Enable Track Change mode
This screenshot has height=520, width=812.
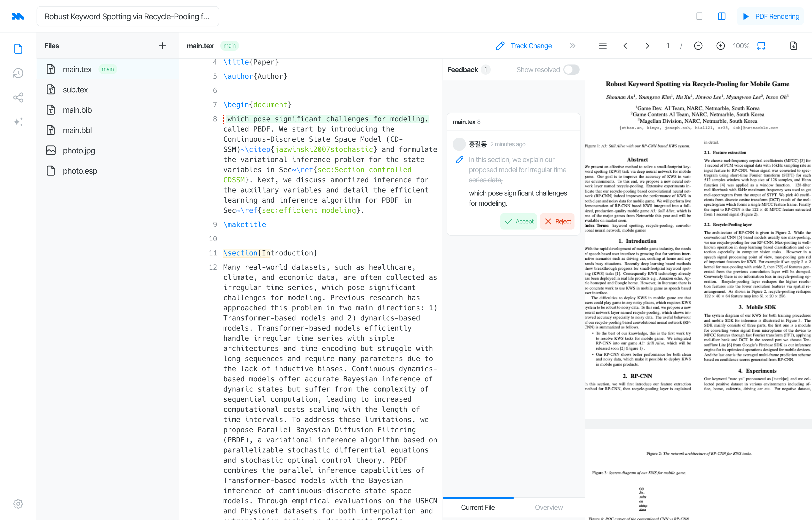pos(524,46)
